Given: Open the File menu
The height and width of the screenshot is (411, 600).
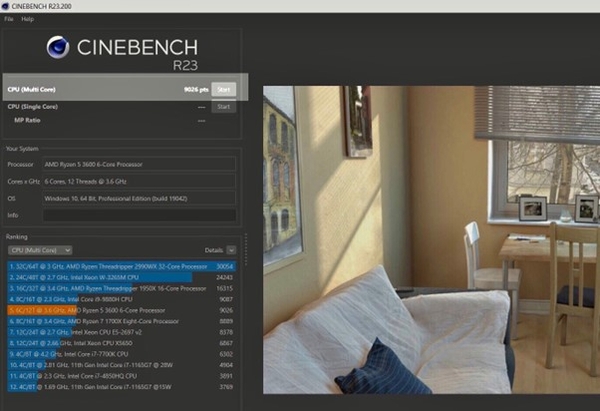Looking at the screenshot, I should 8,19.
